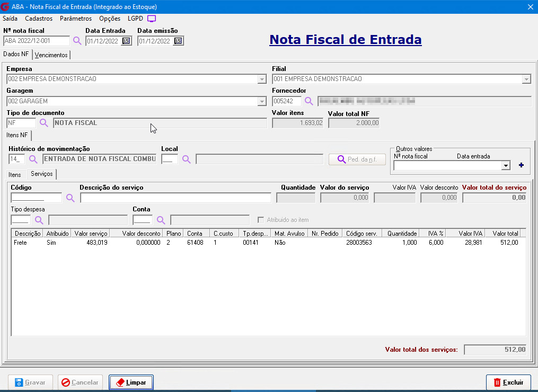Click the Ped. da n.f. button
Viewport: 538px width, 392px height.
click(x=357, y=159)
